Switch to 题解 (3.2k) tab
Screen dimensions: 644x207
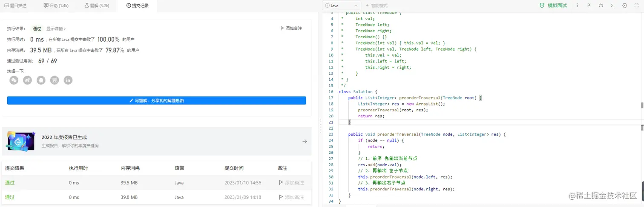97,6
